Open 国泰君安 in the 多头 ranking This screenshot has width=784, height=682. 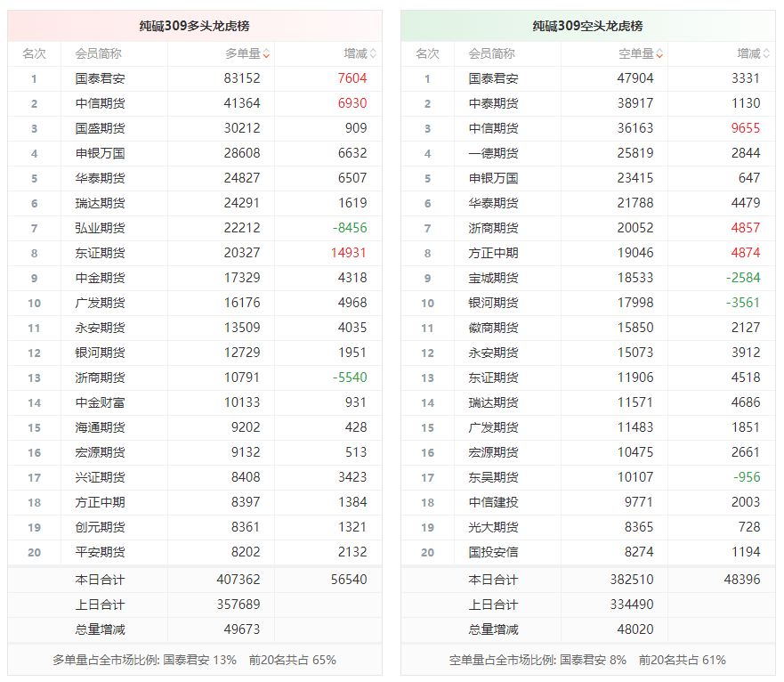[x=100, y=78]
